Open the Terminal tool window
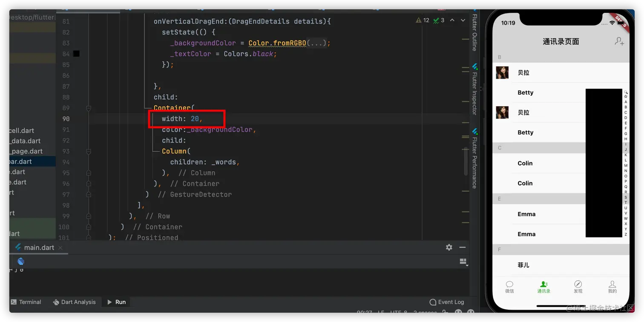This screenshot has height=322, width=644. 26,302
